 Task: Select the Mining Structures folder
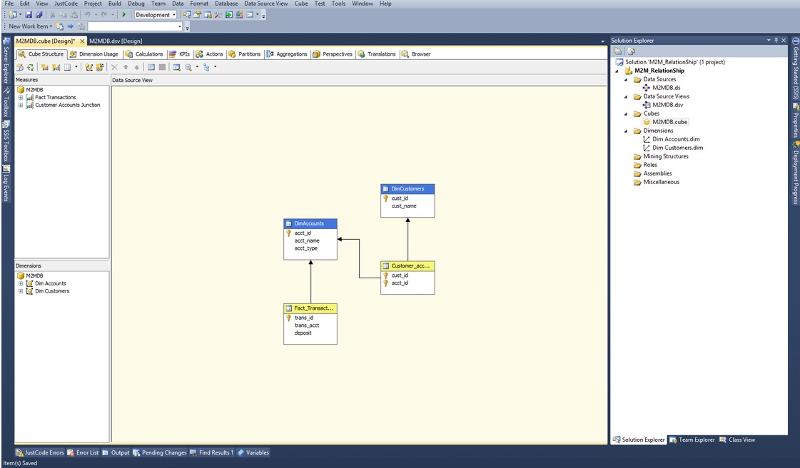click(x=665, y=157)
